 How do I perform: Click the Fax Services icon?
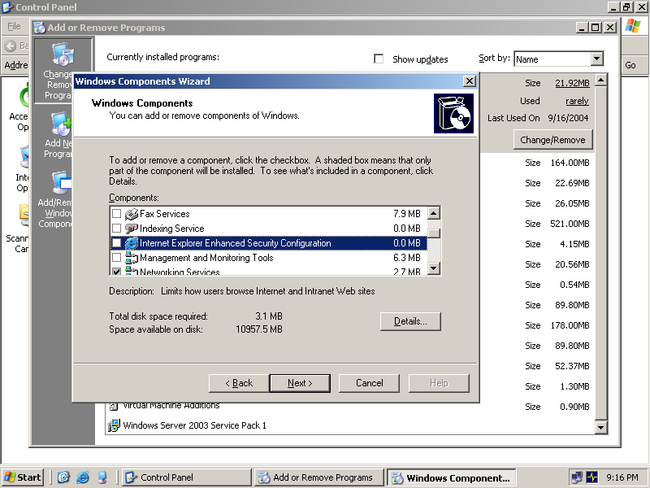(131, 214)
